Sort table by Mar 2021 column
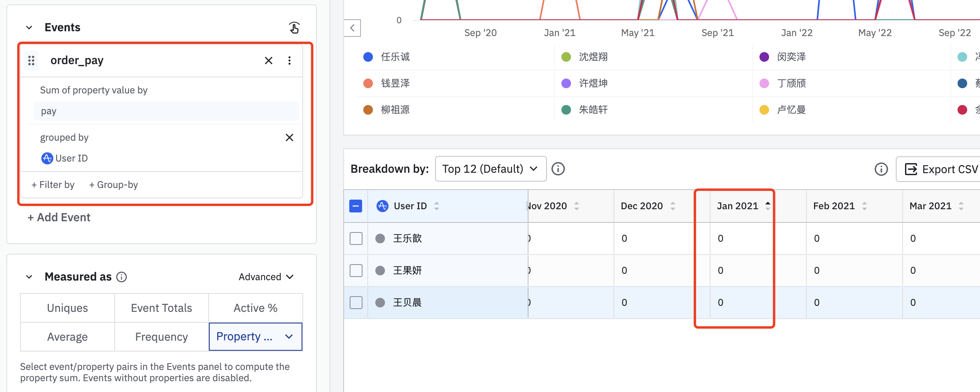Image resolution: width=980 pixels, height=392 pixels. click(x=961, y=206)
